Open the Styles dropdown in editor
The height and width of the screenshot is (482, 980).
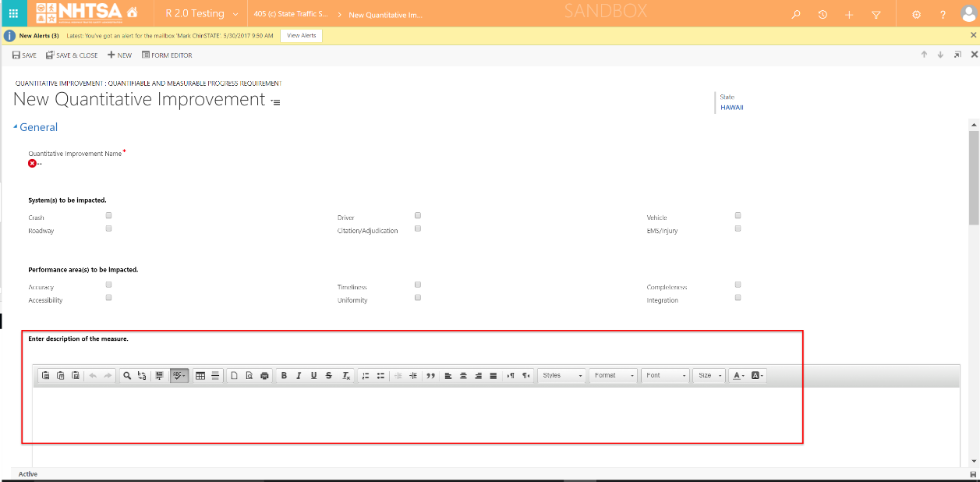click(562, 375)
